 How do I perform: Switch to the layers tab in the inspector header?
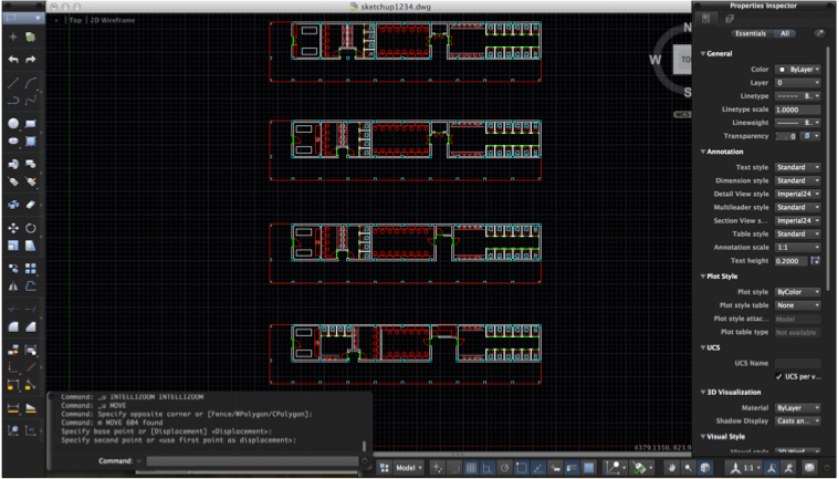tap(729, 19)
